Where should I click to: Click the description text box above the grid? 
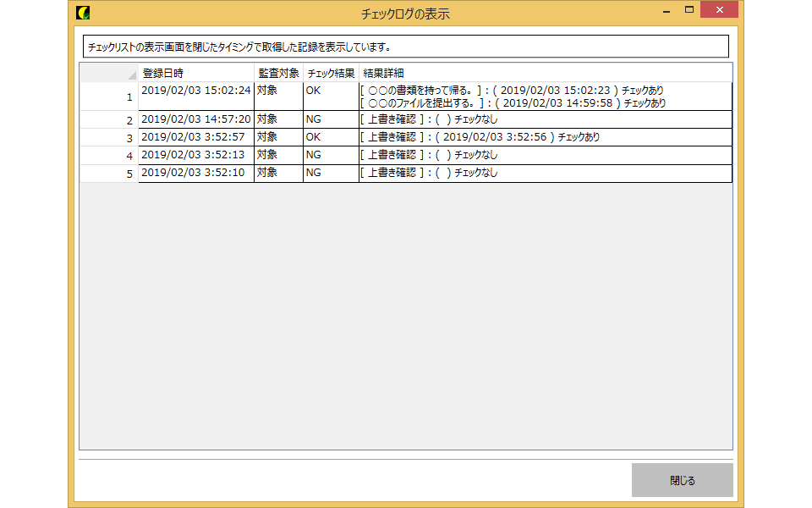pyautogui.click(x=404, y=46)
